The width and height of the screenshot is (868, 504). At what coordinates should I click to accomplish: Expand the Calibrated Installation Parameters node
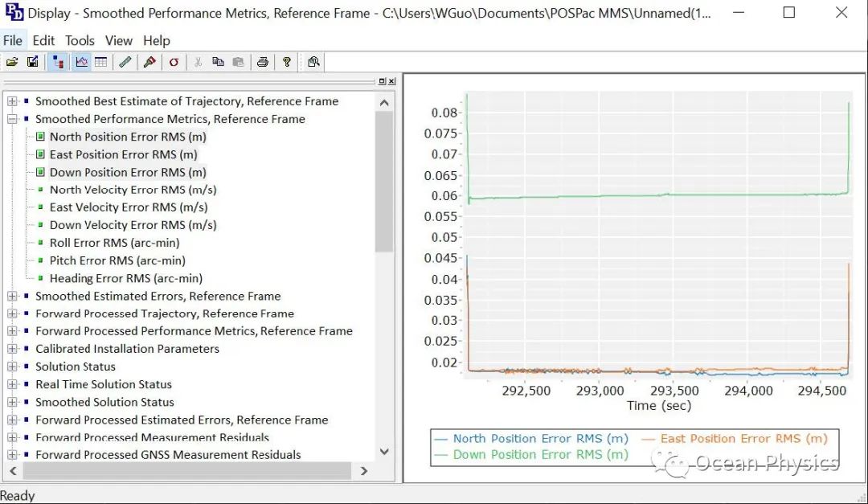[x=12, y=349]
